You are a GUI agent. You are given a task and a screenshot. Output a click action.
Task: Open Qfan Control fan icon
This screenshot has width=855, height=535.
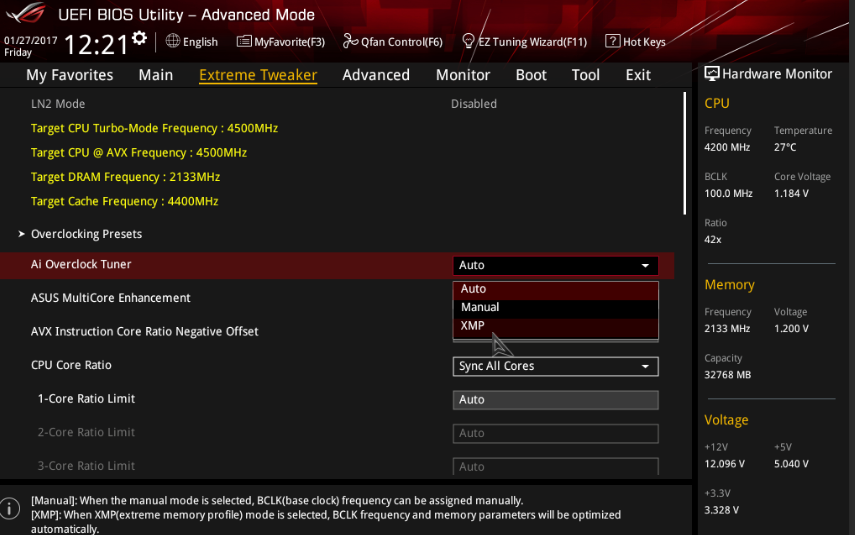(350, 41)
